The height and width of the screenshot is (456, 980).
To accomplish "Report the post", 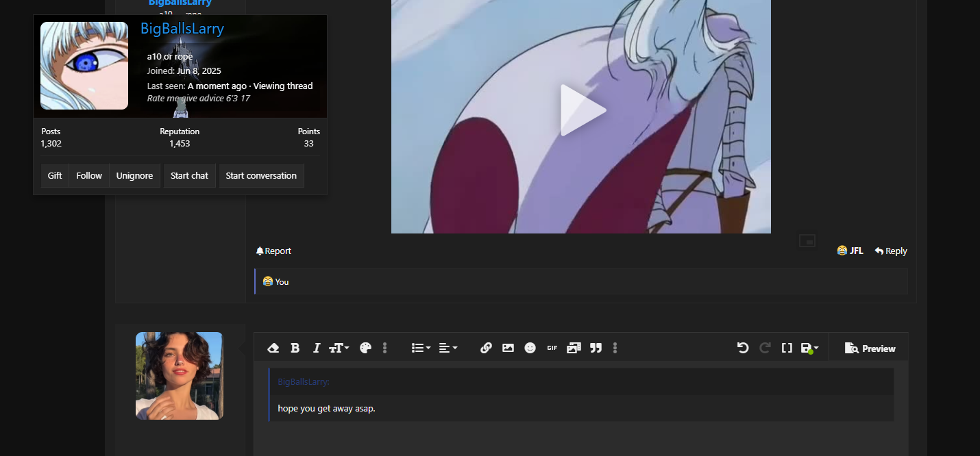I will click(273, 251).
